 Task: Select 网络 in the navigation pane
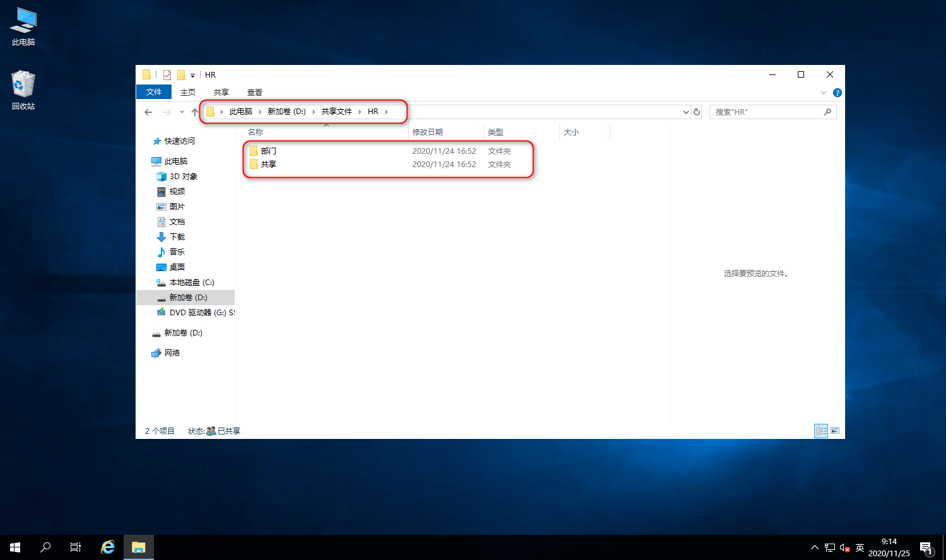click(172, 353)
